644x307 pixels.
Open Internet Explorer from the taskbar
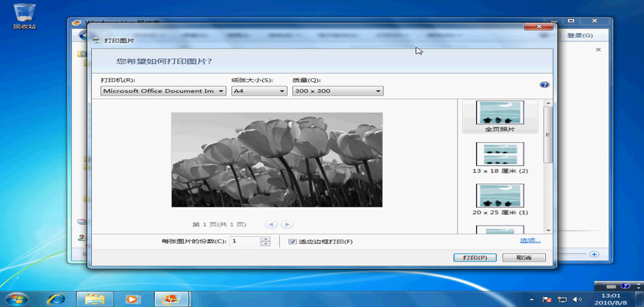pyautogui.click(x=56, y=298)
